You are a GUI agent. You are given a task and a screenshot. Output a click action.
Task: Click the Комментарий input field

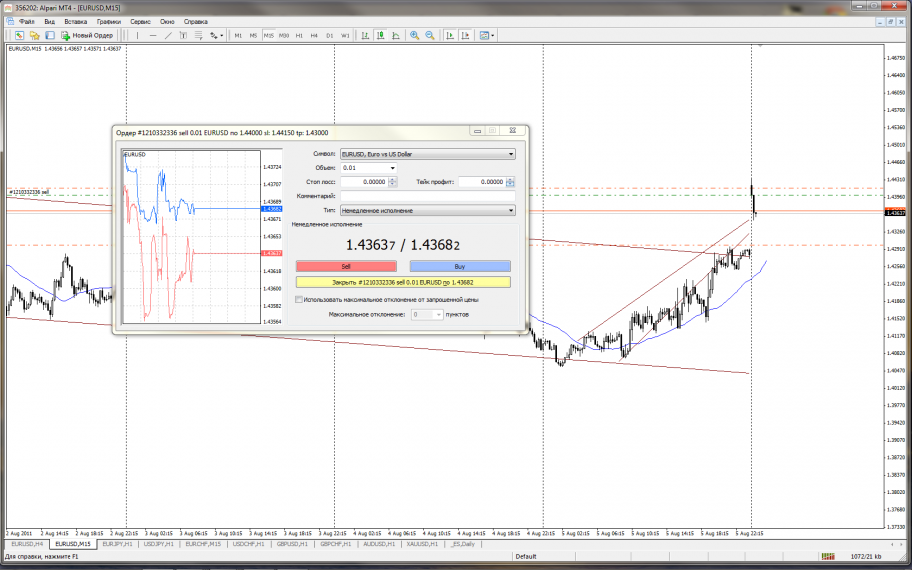[428, 197]
